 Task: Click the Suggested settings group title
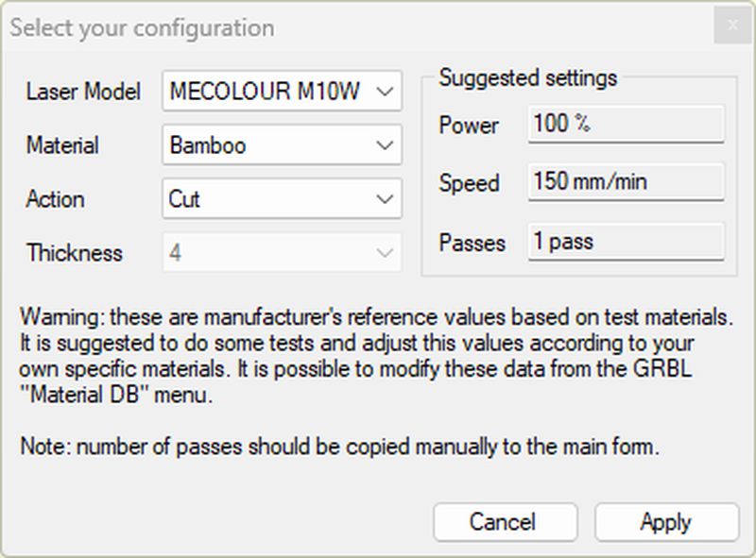527,77
